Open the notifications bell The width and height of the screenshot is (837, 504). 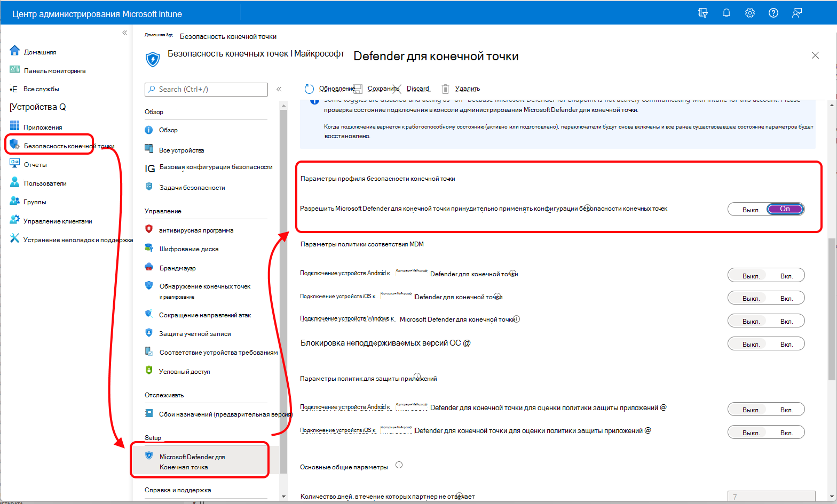[x=727, y=13]
